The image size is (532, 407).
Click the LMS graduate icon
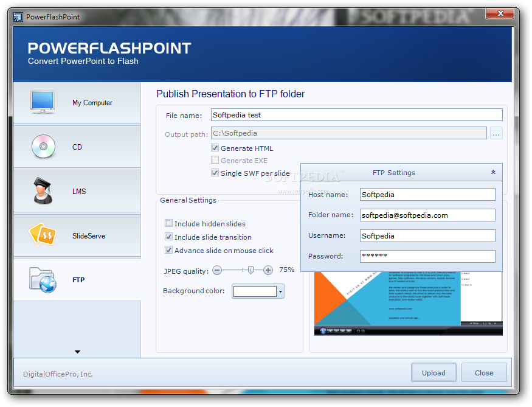[x=43, y=191]
